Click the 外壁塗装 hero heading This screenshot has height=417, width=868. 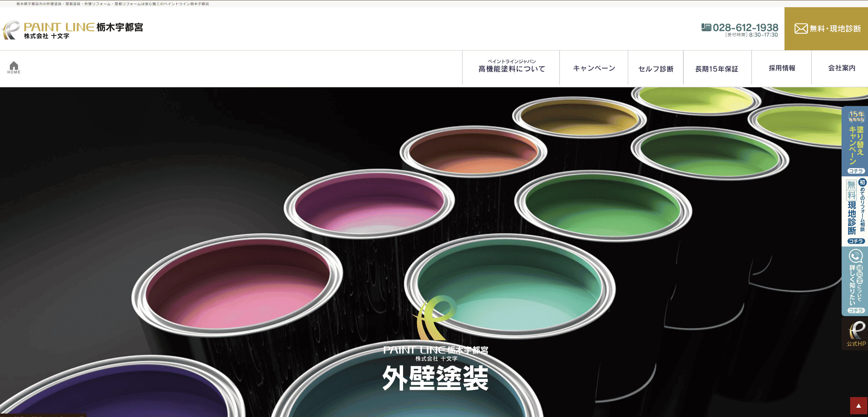(x=435, y=377)
